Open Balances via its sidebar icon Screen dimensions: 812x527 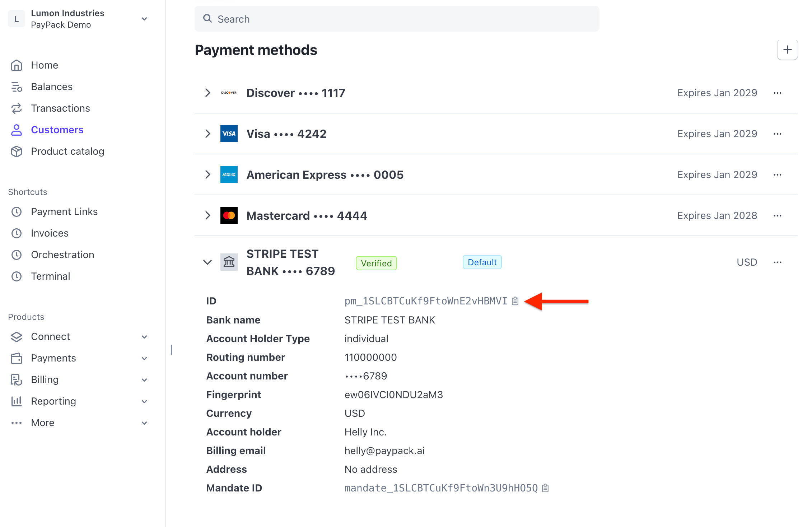point(17,87)
